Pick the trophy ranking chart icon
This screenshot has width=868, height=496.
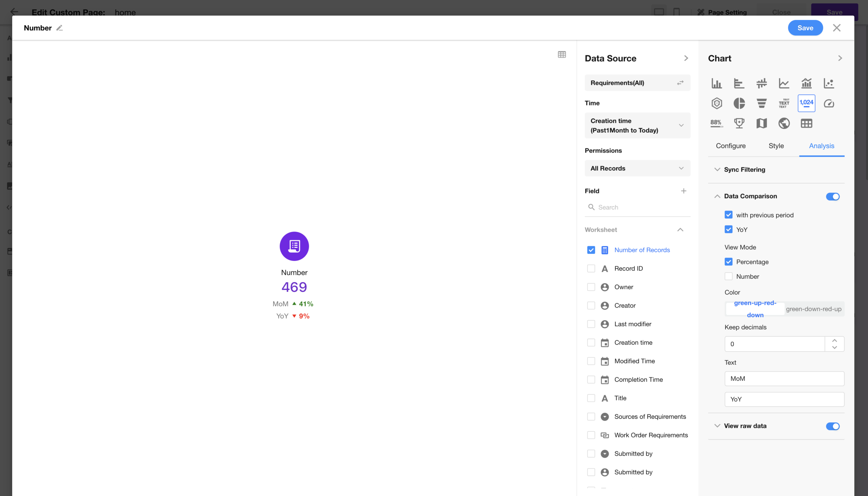point(739,123)
